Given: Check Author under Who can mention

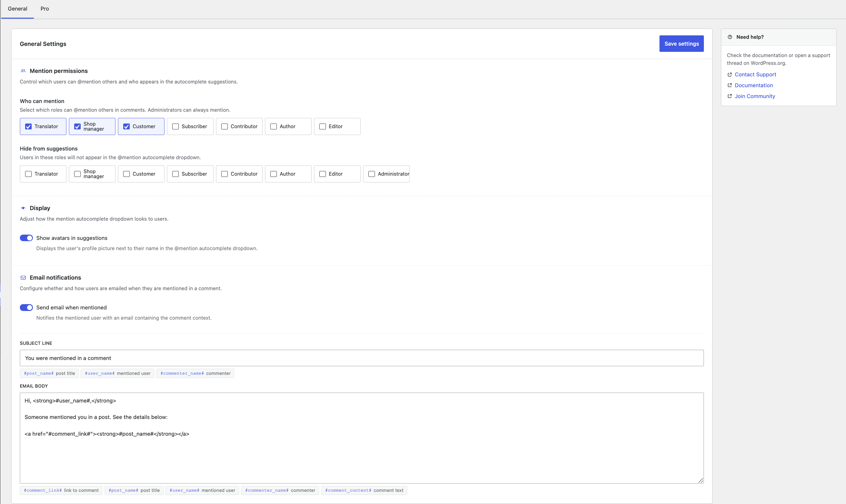Looking at the screenshot, I should click(273, 127).
